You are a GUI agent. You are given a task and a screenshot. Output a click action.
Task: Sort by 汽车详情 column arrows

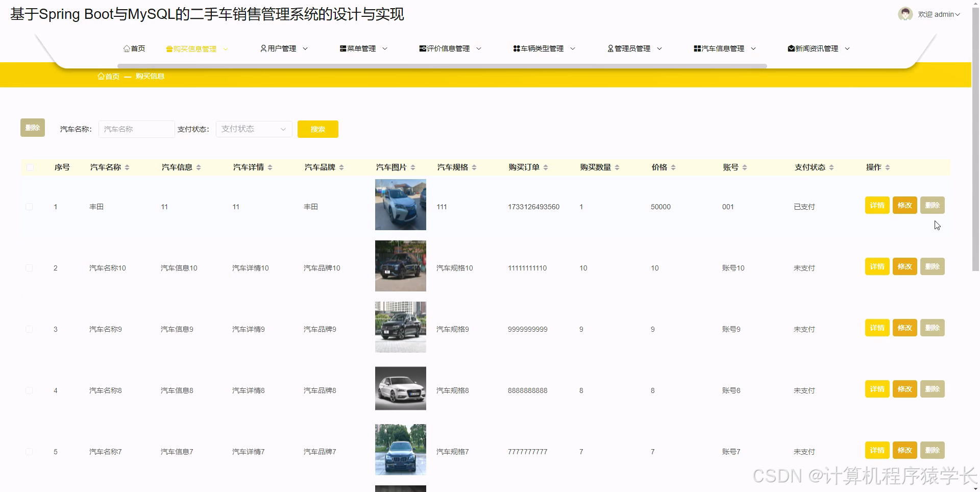(x=270, y=167)
